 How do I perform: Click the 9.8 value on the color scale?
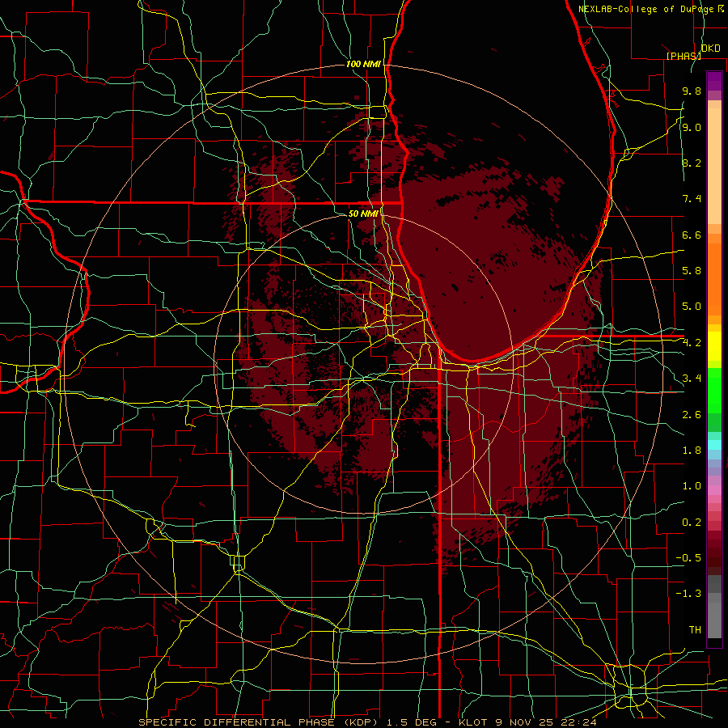pos(692,91)
